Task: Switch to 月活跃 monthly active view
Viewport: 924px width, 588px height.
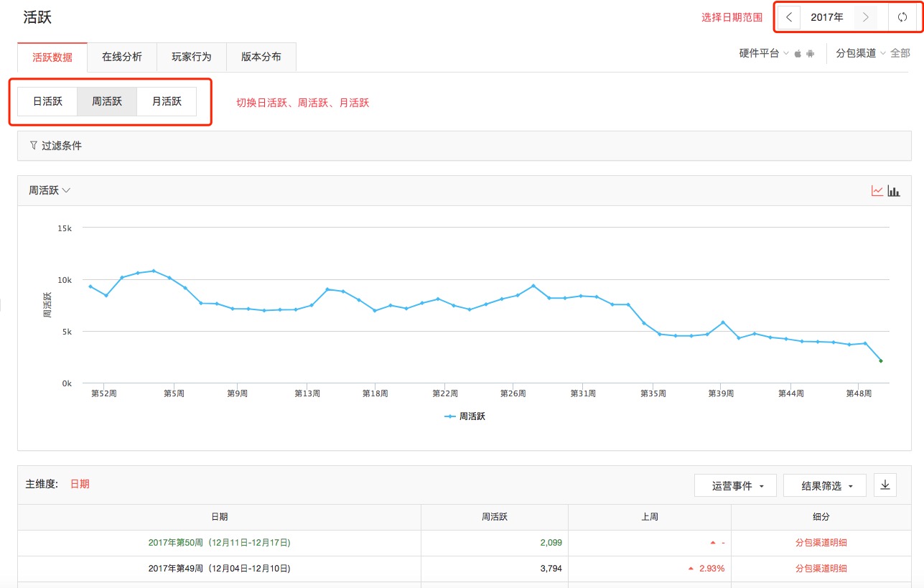Action: [167, 101]
